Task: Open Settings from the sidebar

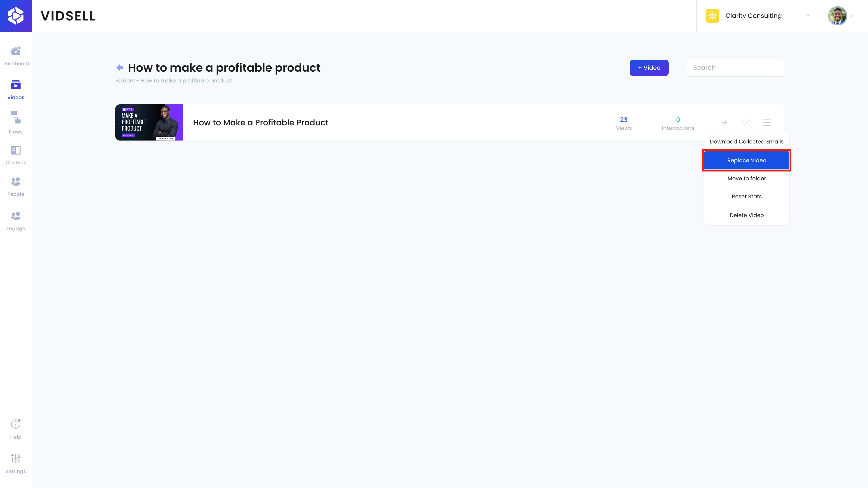Action: pyautogui.click(x=16, y=458)
